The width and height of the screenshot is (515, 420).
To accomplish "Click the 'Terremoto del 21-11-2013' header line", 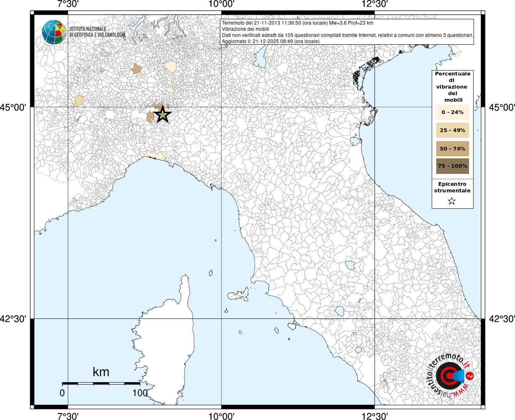I will (298, 23).
